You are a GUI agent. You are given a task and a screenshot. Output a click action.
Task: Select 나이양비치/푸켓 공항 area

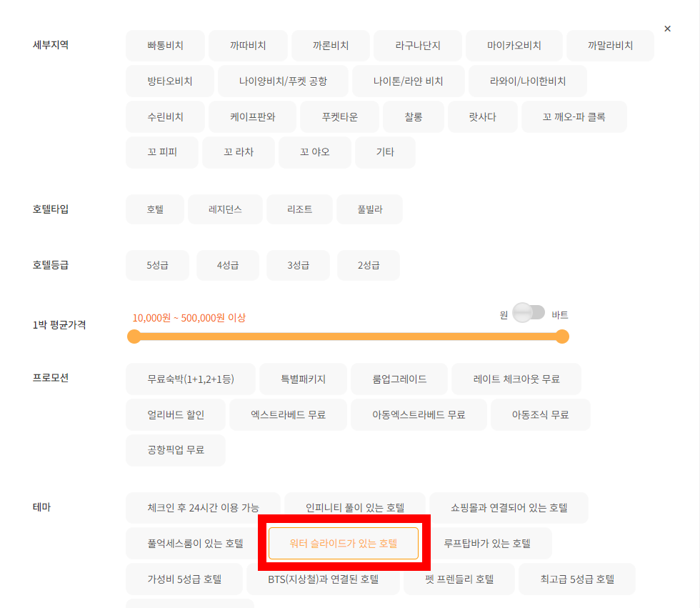283,81
